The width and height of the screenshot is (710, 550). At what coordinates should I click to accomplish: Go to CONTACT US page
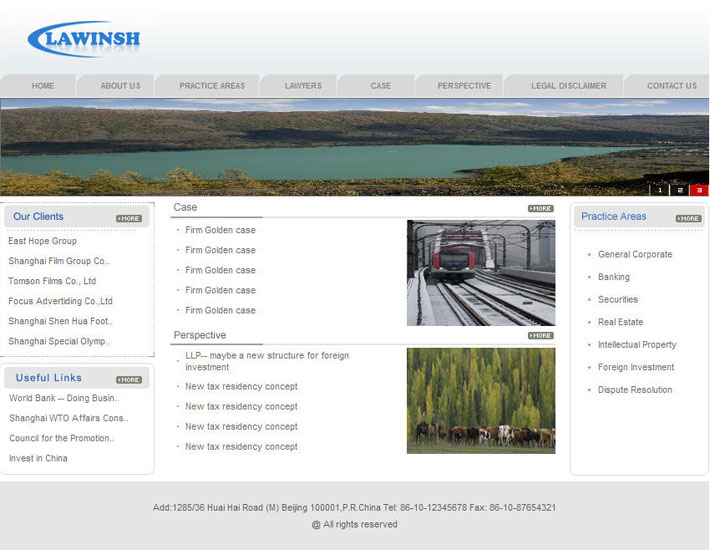click(672, 86)
